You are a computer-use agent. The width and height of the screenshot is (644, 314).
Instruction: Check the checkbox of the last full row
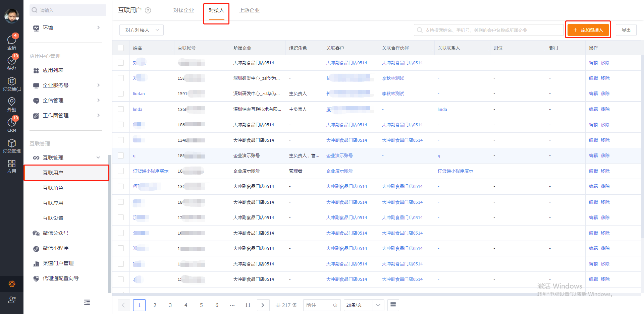click(121, 279)
